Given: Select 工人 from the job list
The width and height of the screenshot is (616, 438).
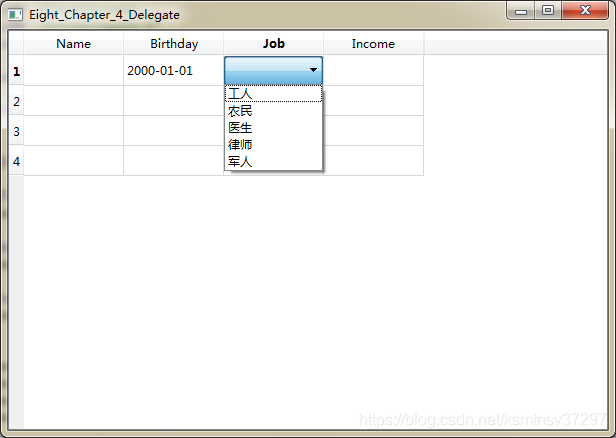Looking at the screenshot, I should click(x=273, y=94).
